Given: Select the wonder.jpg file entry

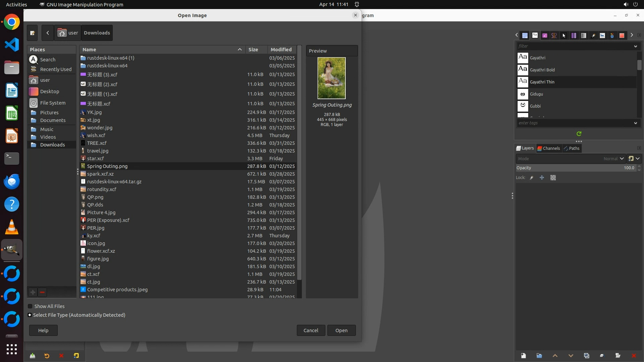Looking at the screenshot, I should 100,128.
